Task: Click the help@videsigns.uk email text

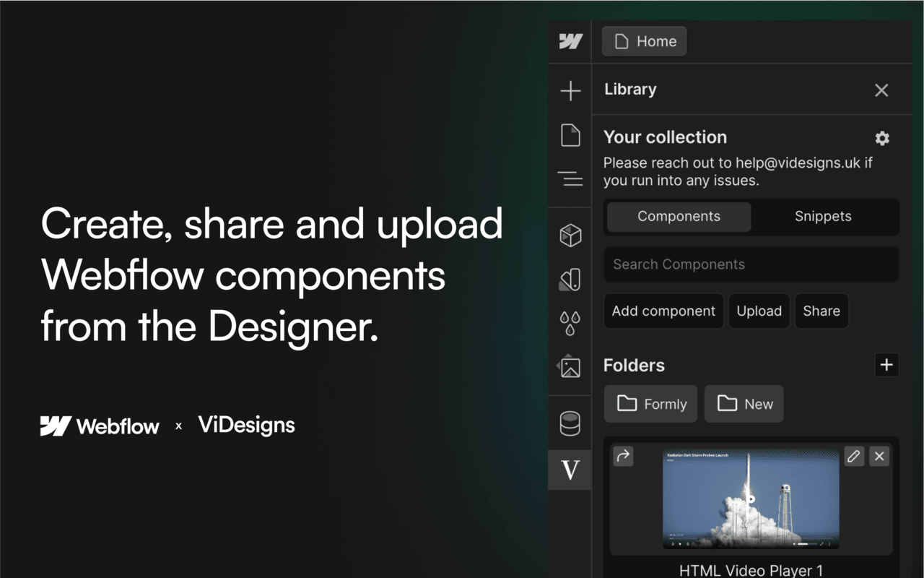Action: [798, 163]
